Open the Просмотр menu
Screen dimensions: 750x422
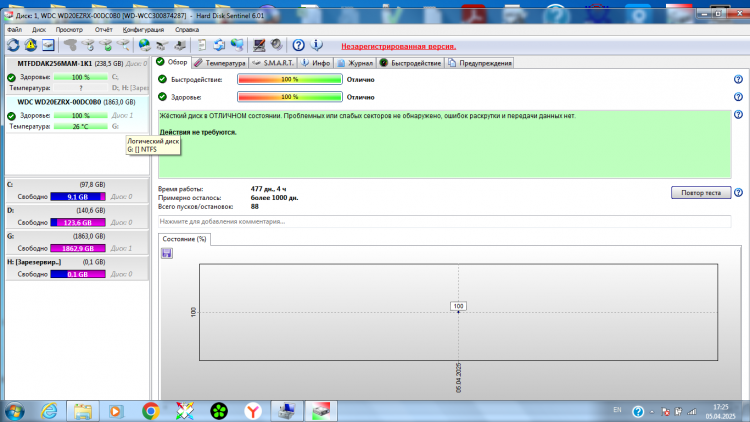coord(69,30)
